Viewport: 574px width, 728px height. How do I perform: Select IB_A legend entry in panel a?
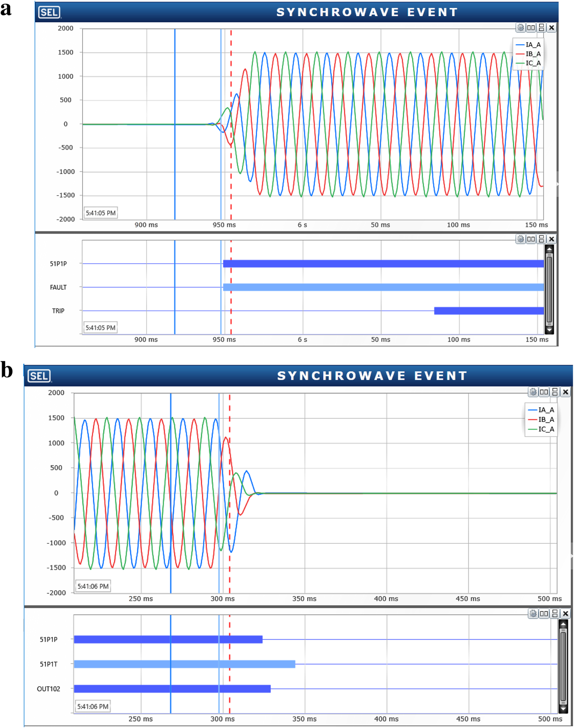coord(529,54)
